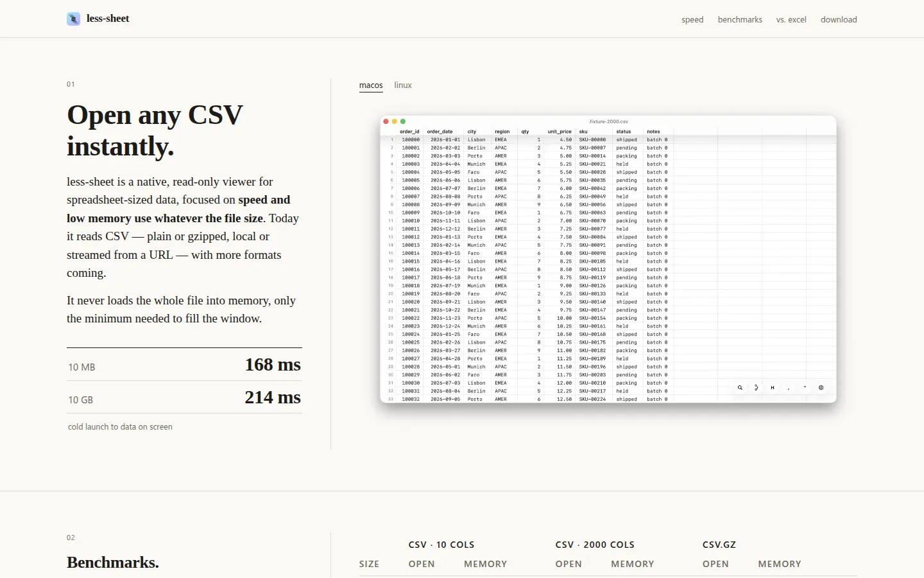Click the 214 ms timing value
Screen dimensions: 924x578
pyautogui.click(x=273, y=398)
